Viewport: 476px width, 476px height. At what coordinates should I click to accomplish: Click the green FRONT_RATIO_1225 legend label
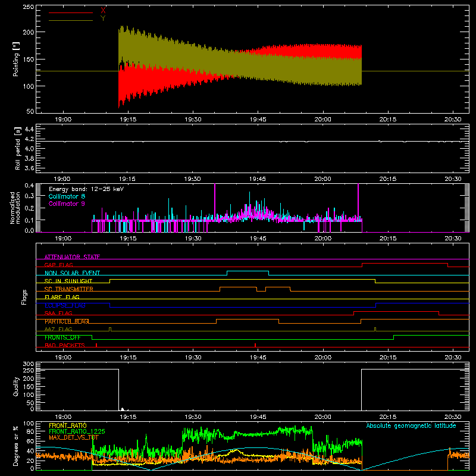[x=77, y=431]
